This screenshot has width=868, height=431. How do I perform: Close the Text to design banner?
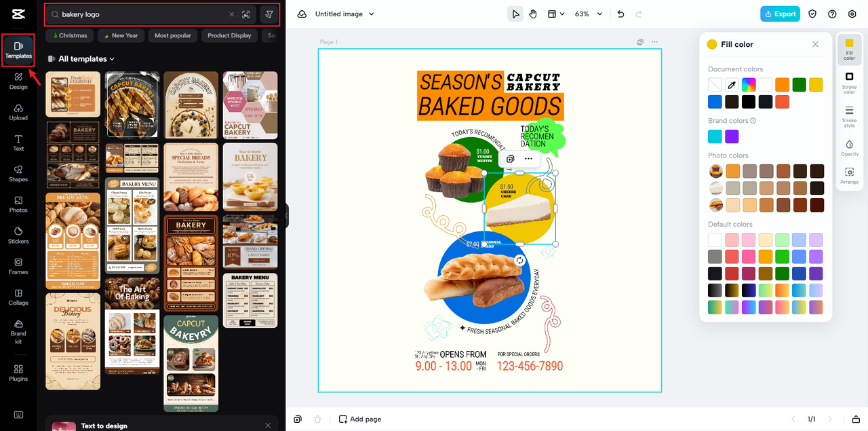(x=268, y=426)
